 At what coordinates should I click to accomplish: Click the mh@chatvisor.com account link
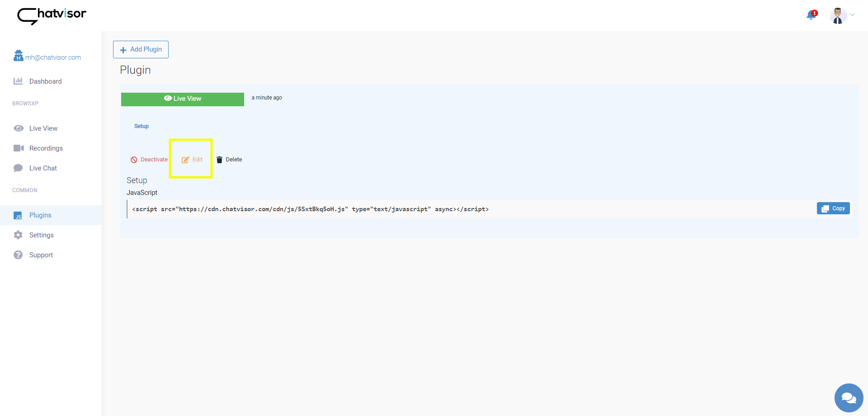click(53, 57)
